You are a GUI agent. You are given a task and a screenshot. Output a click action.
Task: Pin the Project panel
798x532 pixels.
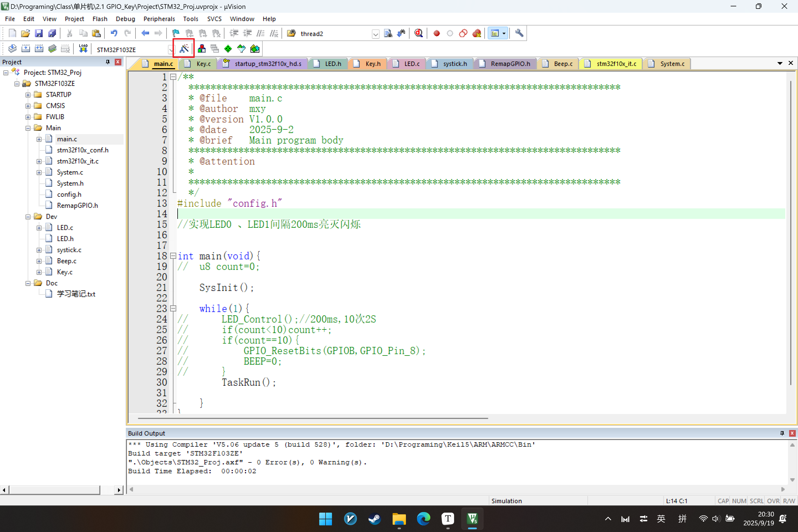point(108,62)
